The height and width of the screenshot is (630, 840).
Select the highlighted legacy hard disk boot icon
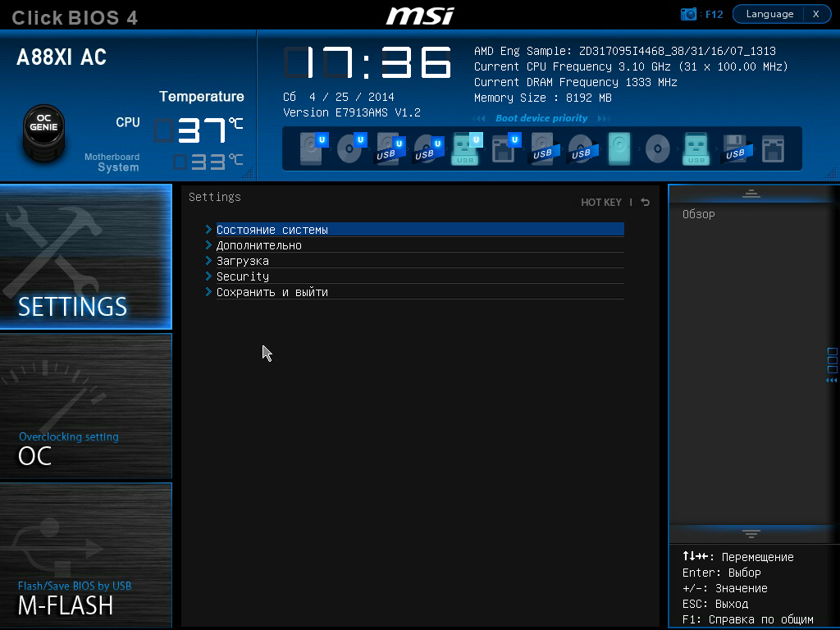tap(619, 148)
